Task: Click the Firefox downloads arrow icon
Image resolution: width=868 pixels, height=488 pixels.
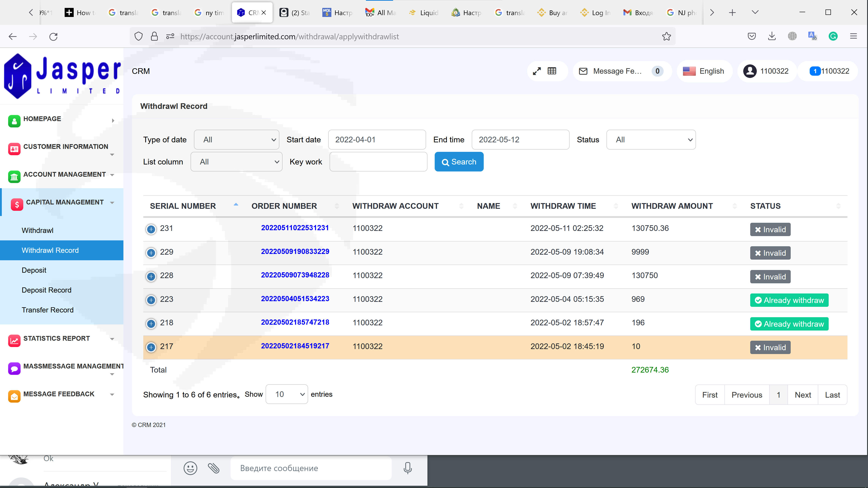Action: tap(772, 36)
